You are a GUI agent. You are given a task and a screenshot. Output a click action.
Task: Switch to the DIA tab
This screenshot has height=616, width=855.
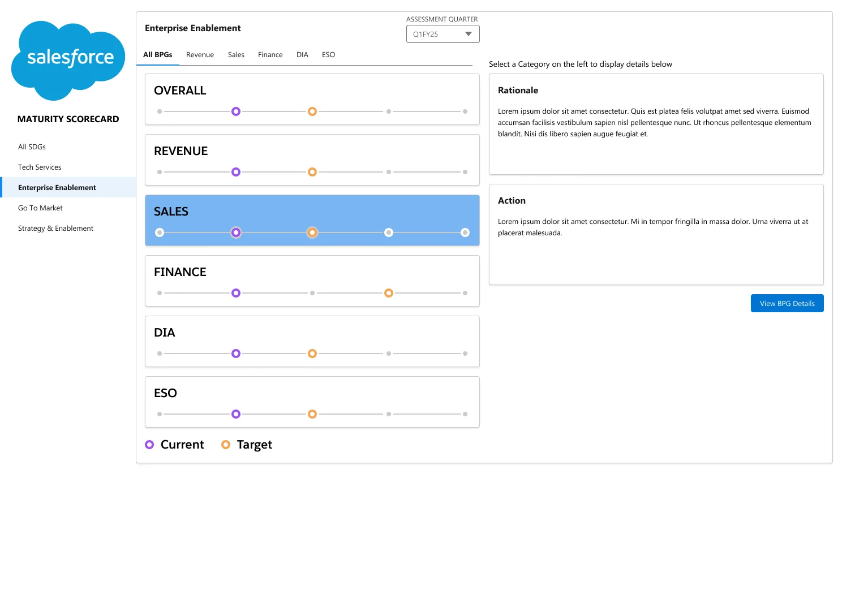(x=302, y=55)
